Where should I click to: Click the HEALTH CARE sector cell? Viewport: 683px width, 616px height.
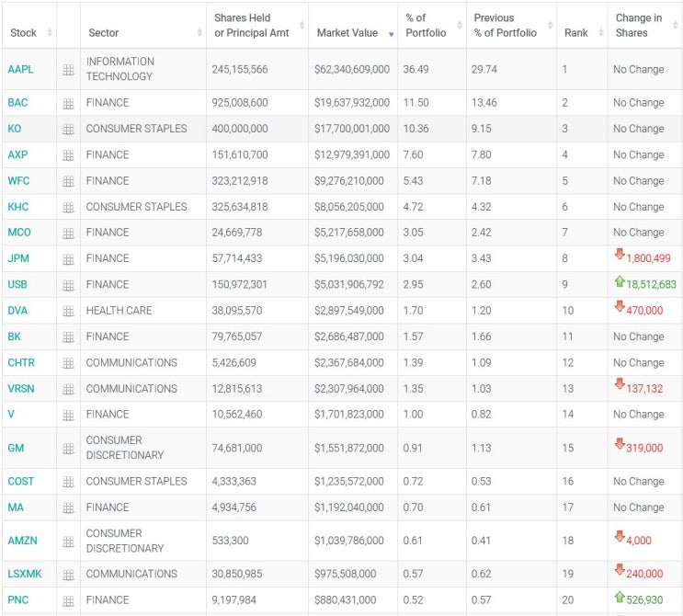[x=119, y=311]
